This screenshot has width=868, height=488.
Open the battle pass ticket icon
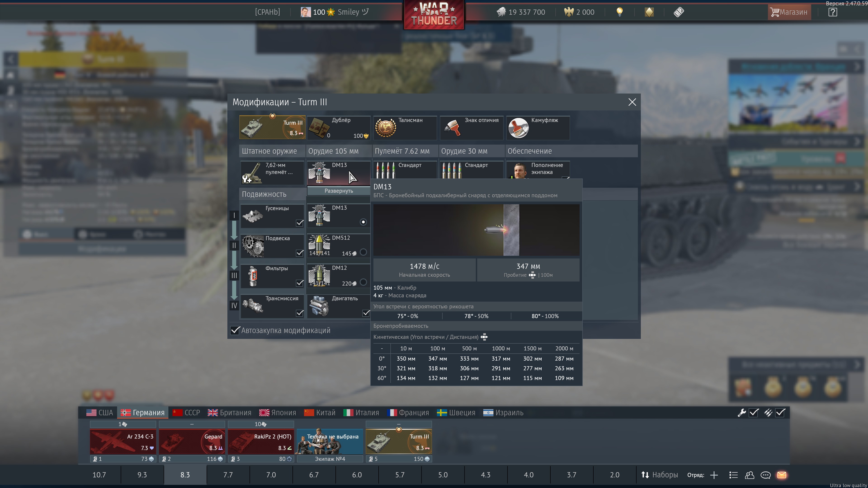tap(679, 12)
